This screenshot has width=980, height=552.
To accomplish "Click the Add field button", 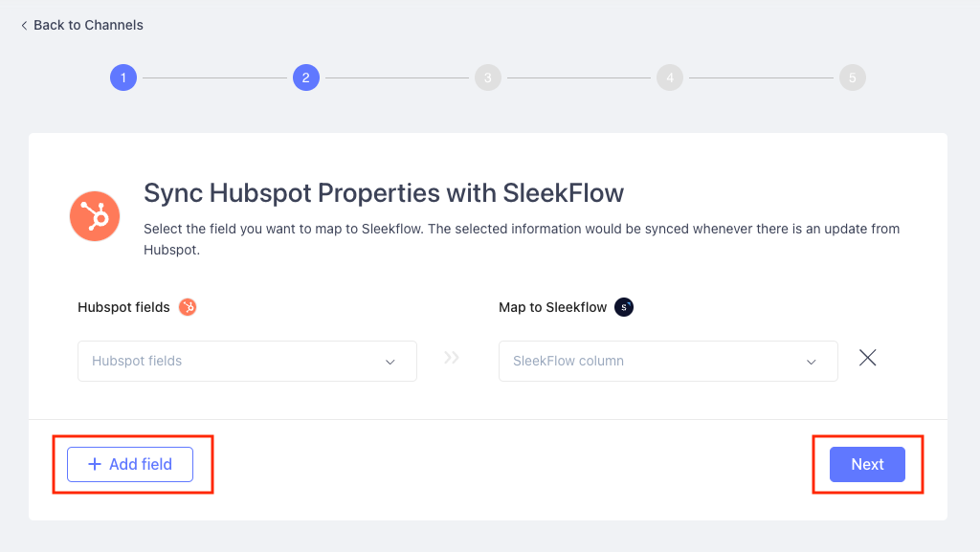I will (x=130, y=464).
